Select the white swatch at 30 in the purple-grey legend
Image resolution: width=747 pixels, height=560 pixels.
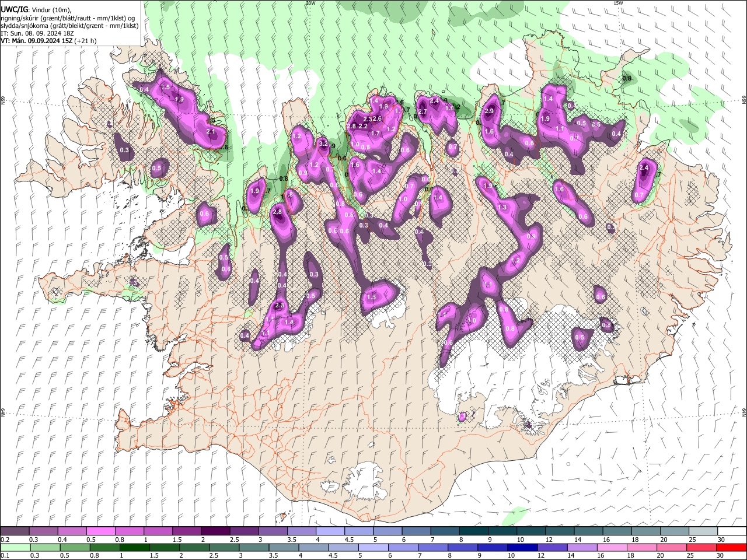pos(731,531)
